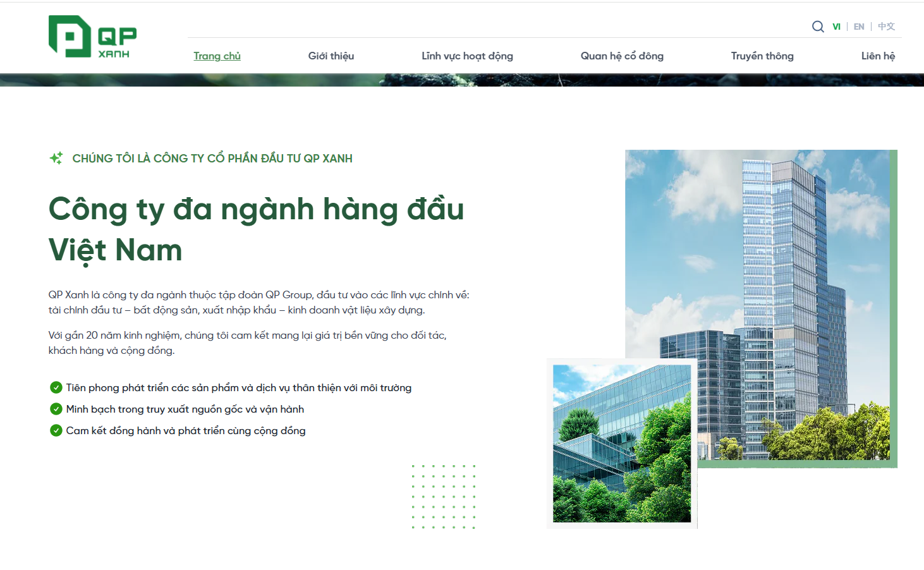Click the QP Xanh logo
Screen dimensions: 924x570
point(93,37)
